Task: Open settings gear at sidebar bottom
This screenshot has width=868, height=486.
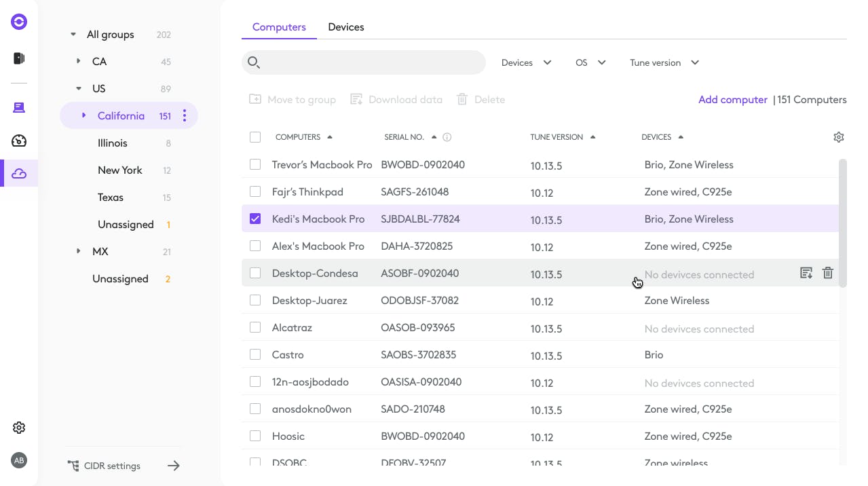Action: 19,428
